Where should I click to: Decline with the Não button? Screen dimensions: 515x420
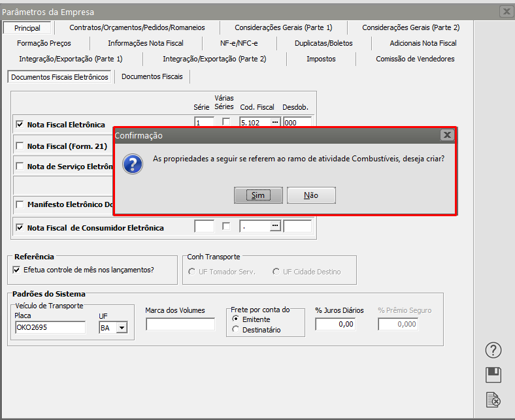click(x=311, y=195)
